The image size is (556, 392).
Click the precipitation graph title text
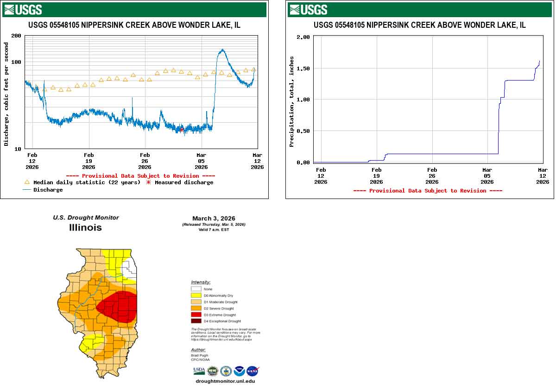pyautogui.click(x=419, y=25)
